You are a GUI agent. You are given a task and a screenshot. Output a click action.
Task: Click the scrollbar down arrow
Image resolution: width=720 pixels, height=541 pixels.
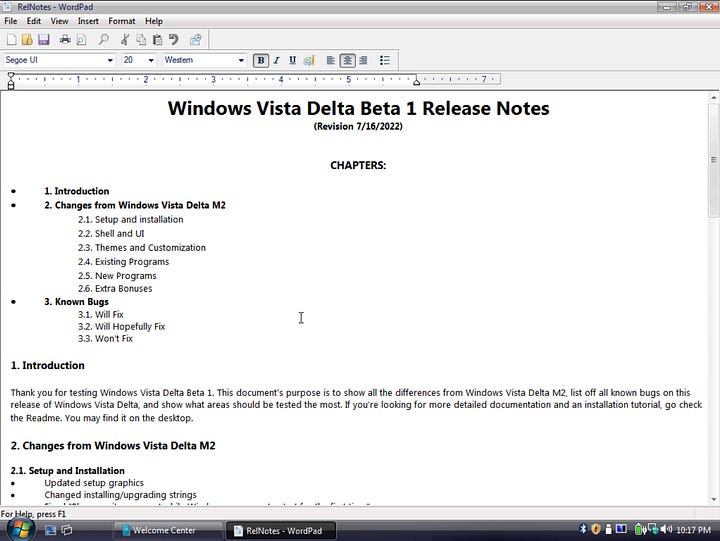(714, 500)
